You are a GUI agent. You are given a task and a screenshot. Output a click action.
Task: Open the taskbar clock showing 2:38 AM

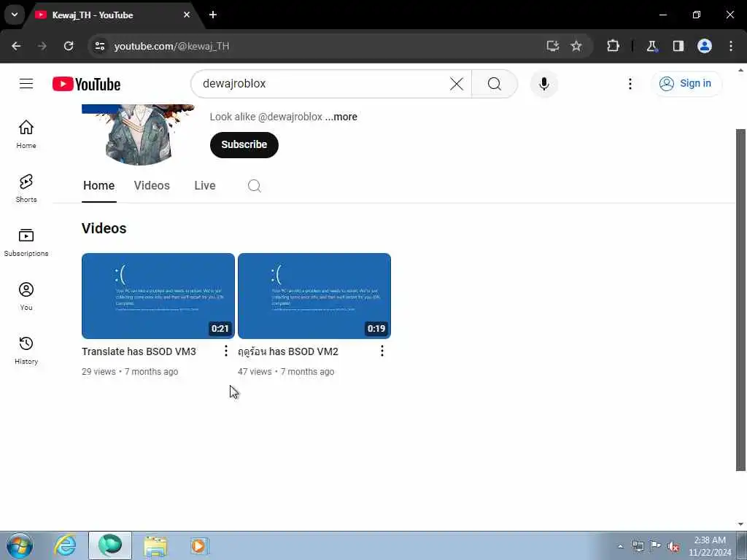710,546
